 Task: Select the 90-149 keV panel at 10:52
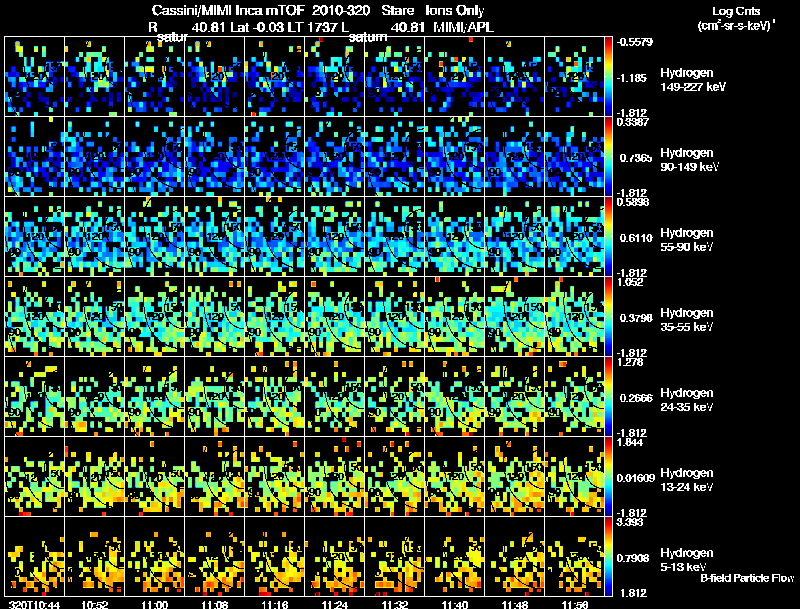point(94,157)
